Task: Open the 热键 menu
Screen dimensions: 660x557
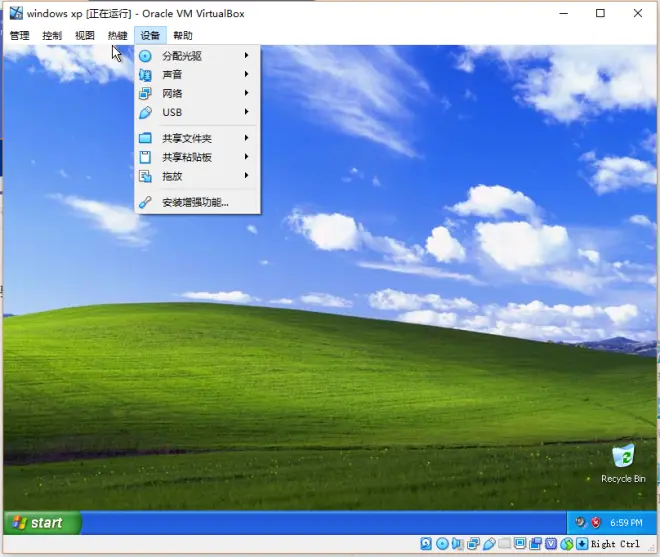Action: (x=117, y=36)
